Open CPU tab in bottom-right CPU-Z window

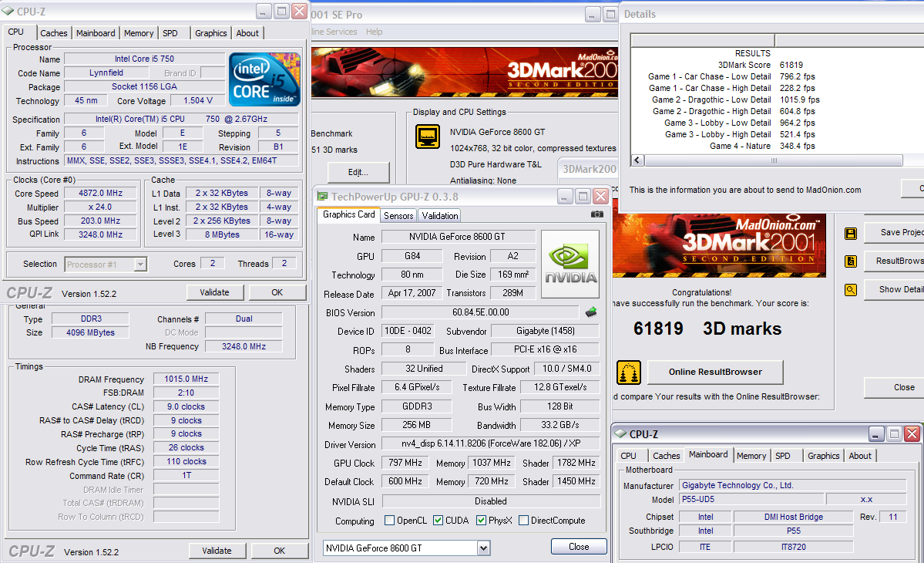628,456
